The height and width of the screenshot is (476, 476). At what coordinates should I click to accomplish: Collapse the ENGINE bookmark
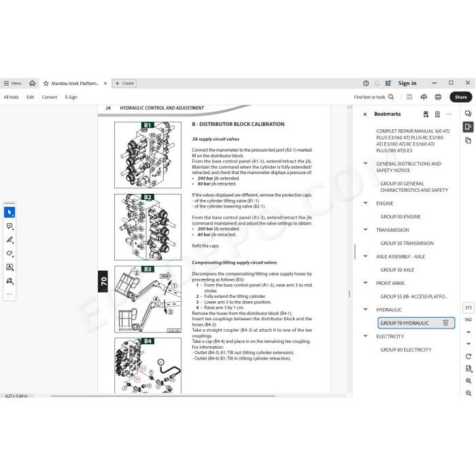pyautogui.click(x=366, y=203)
